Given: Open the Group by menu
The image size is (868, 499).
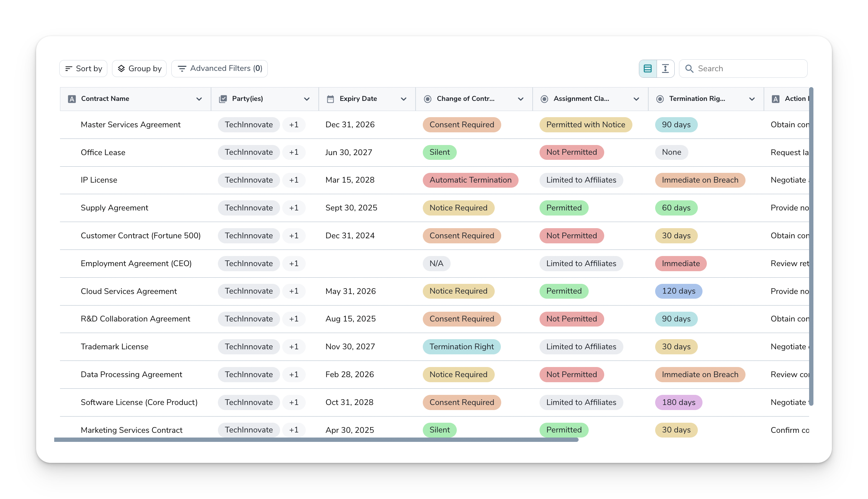Looking at the screenshot, I should pyautogui.click(x=139, y=69).
